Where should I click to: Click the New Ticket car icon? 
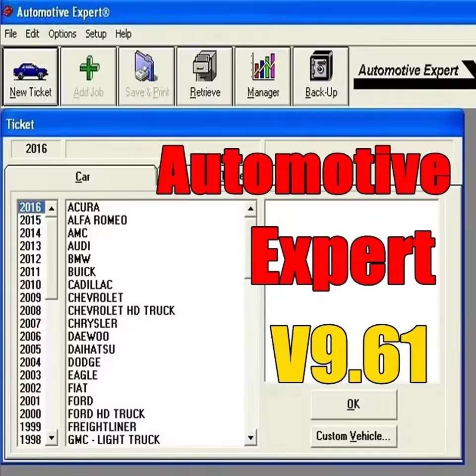(30, 71)
